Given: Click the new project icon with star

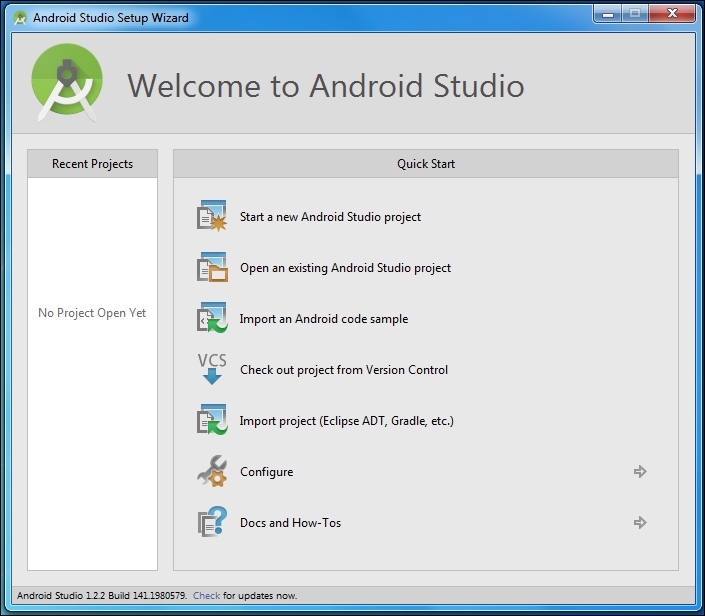Looking at the screenshot, I should [212, 216].
